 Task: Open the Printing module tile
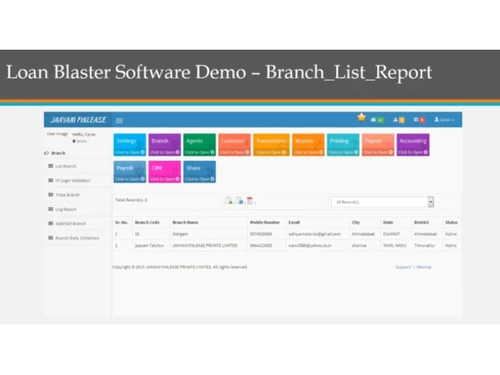(x=343, y=145)
